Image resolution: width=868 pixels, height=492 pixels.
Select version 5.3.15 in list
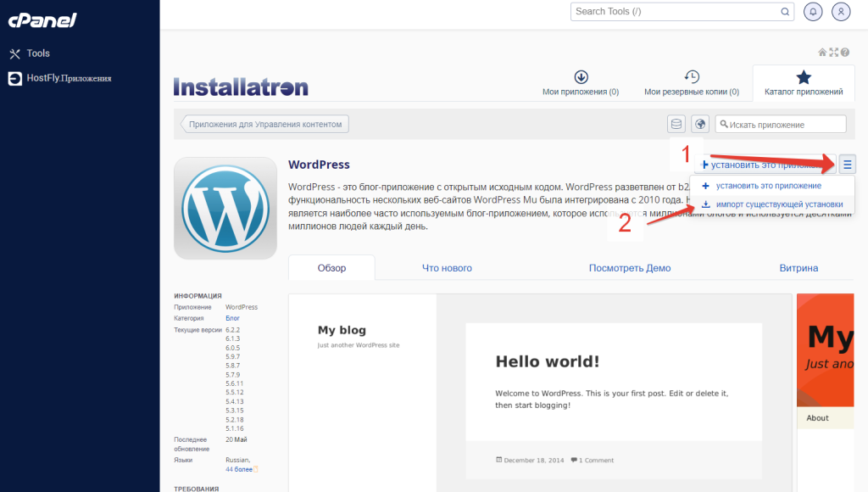pos(234,411)
